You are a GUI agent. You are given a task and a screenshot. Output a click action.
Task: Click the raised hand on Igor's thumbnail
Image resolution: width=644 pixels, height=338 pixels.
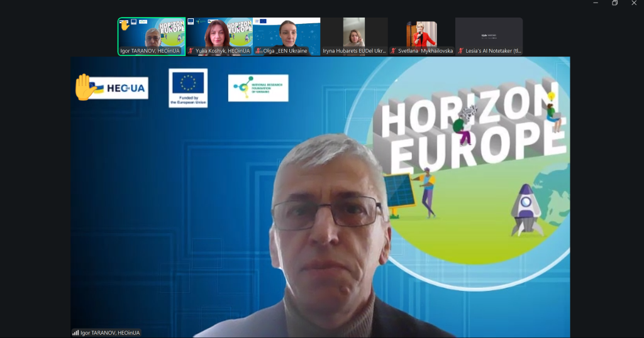pos(125,25)
